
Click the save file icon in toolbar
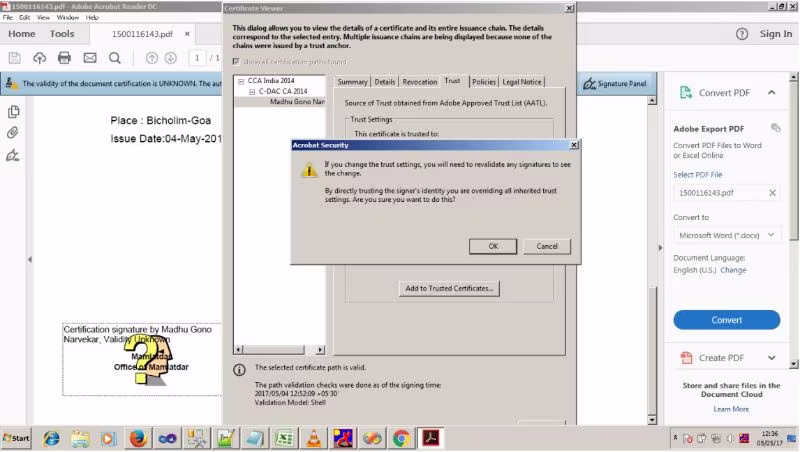point(14,58)
